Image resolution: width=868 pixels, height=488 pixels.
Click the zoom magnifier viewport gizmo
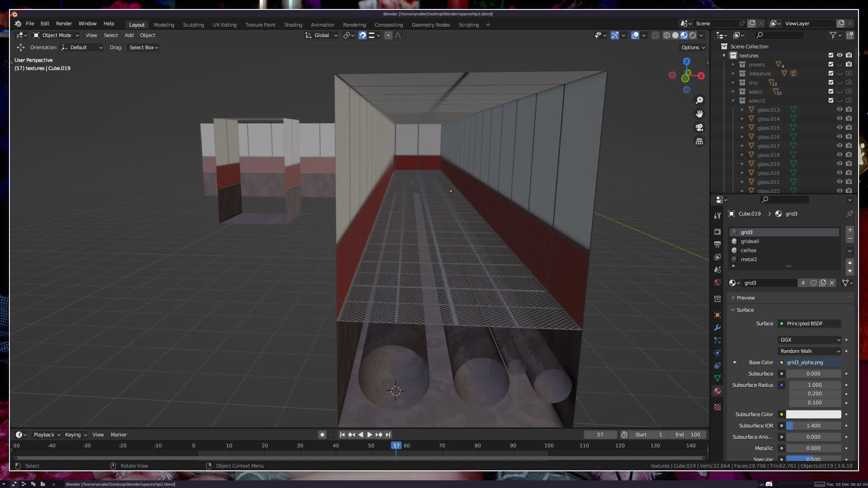point(699,100)
